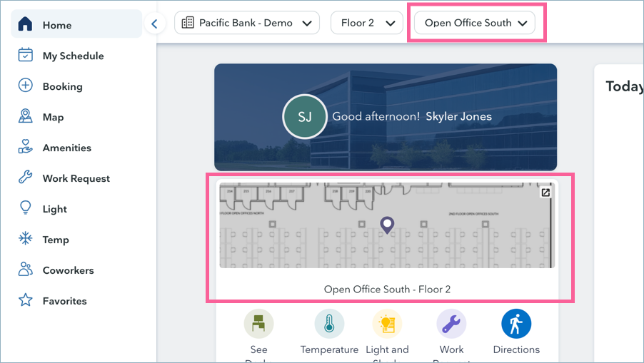This screenshot has height=363, width=644.
Task: Open Work Request from sidebar
Action: click(76, 178)
